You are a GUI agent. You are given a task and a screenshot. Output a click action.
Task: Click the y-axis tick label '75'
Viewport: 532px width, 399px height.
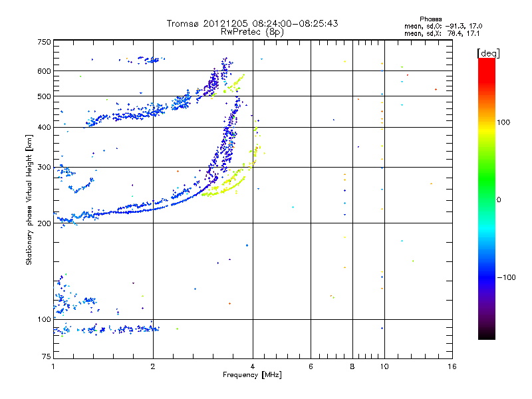click(x=47, y=356)
